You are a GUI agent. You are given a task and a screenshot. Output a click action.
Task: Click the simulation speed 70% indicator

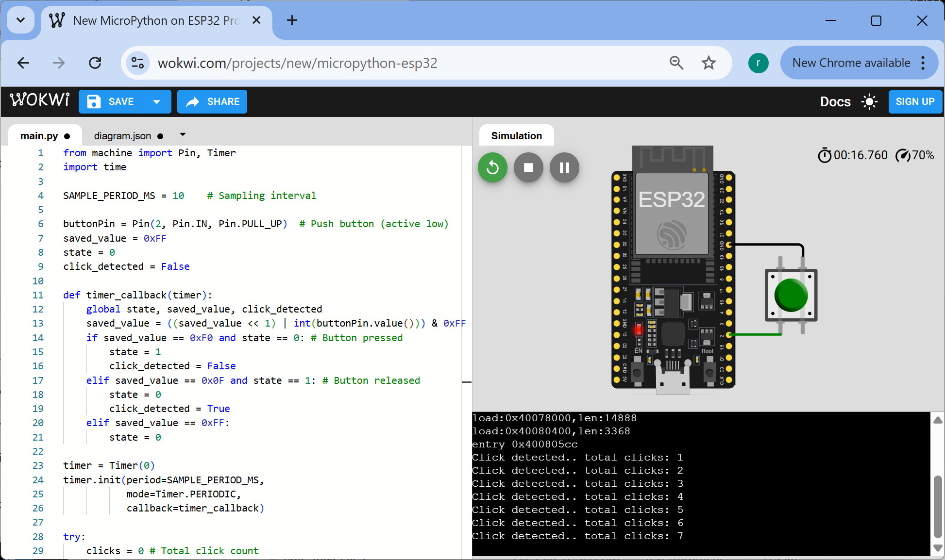click(x=914, y=155)
